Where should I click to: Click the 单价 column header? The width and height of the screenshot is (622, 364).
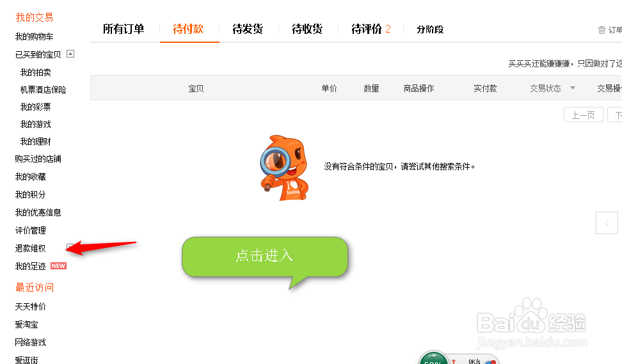click(x=330, y=88)
